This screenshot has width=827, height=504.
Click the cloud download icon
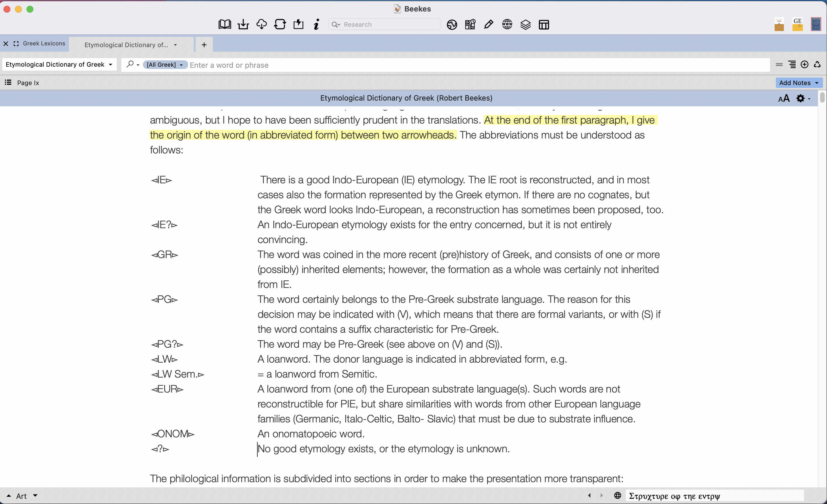pyautogui.click(x=261, y=24)
